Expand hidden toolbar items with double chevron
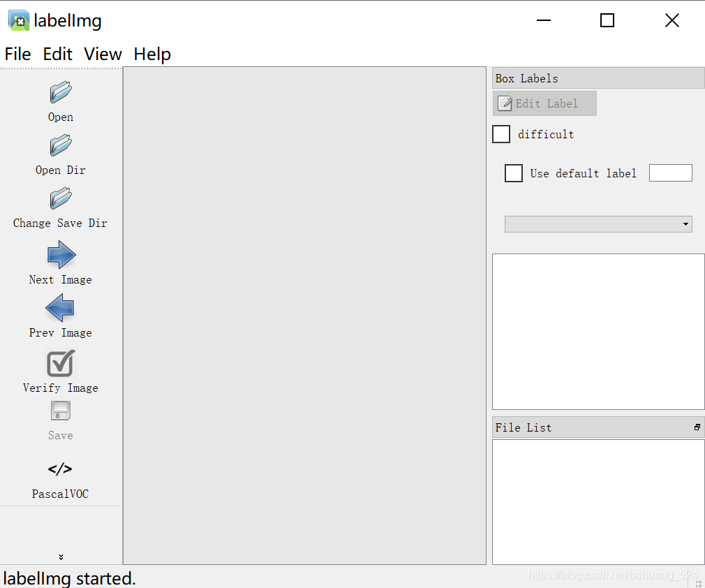The height and width of the screenshot is (588, 705). point(61,557)
